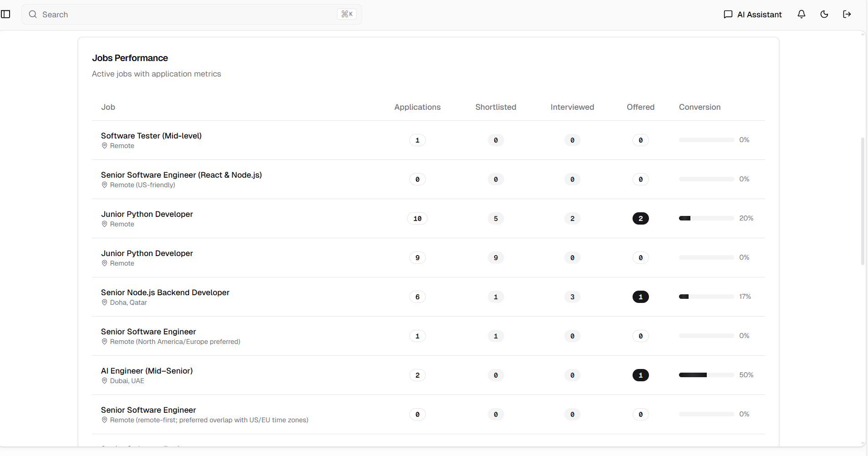
Task: Click the 50% conversion progress bar
Action: (706, 375)
